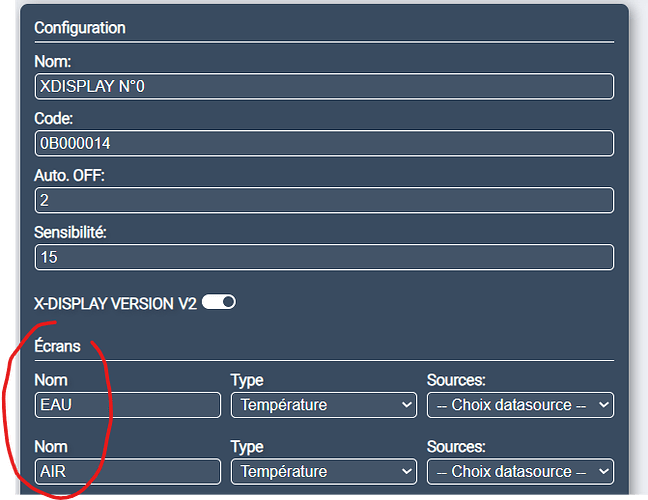Focus the Code field showing 0B000014
The height and width of the screenshot is (500, 648).
pyautogui.click(x=323, y=144)
